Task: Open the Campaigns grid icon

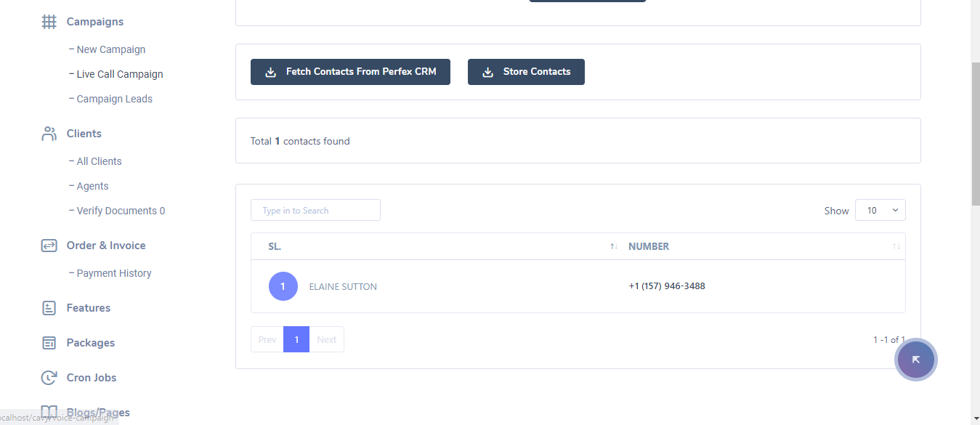Action: click(49, 22)
